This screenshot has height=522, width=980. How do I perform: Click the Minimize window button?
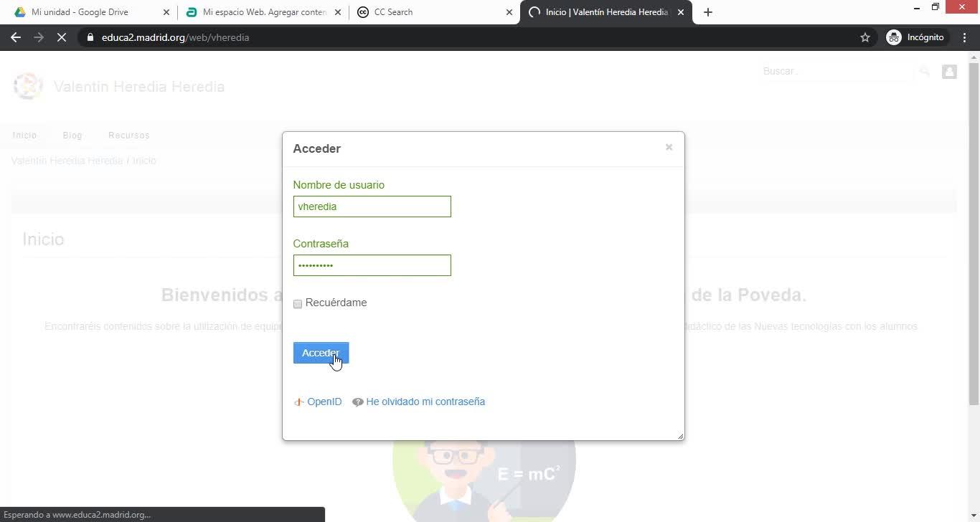916,8
